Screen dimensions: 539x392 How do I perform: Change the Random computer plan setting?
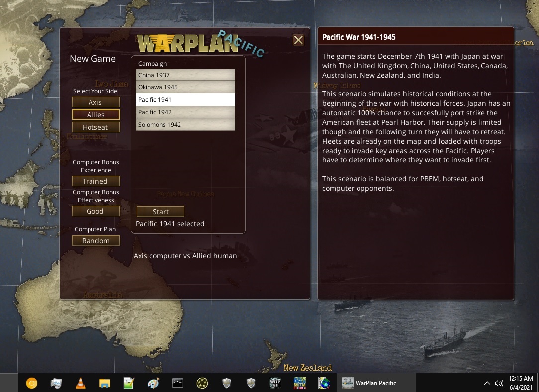click(96, 241)
